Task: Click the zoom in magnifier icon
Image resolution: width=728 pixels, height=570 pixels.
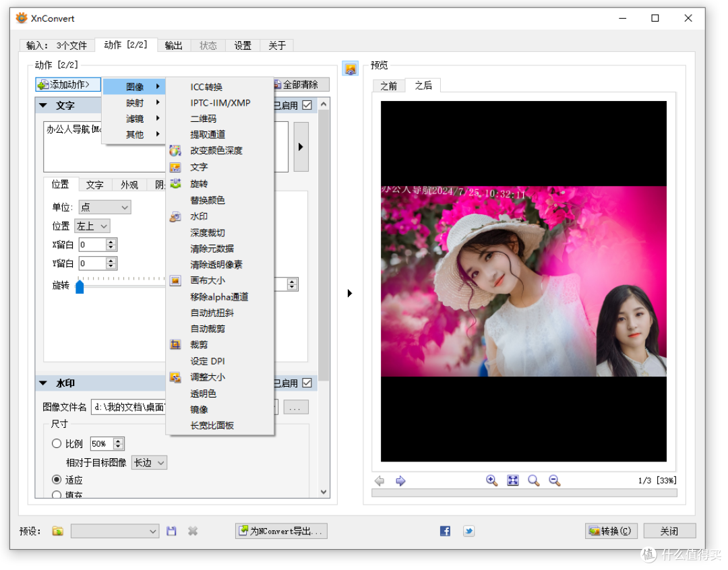Action: tap(491, 480)
